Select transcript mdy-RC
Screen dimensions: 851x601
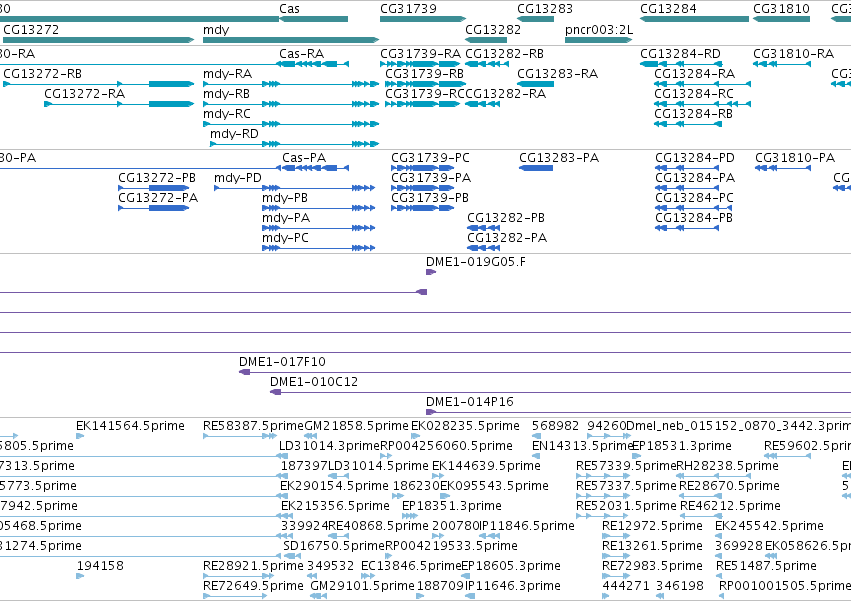tap(227, 114)
